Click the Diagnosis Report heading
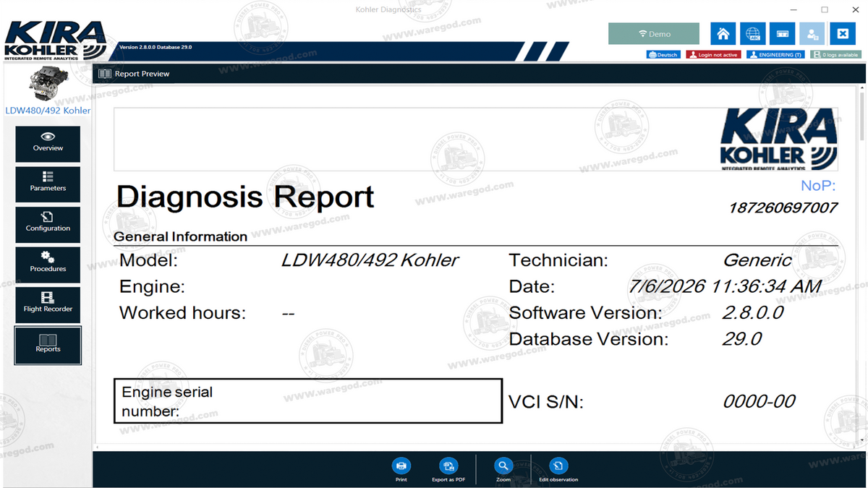The width and height of the screenshot is (868, 488). [x=245, y=197]
